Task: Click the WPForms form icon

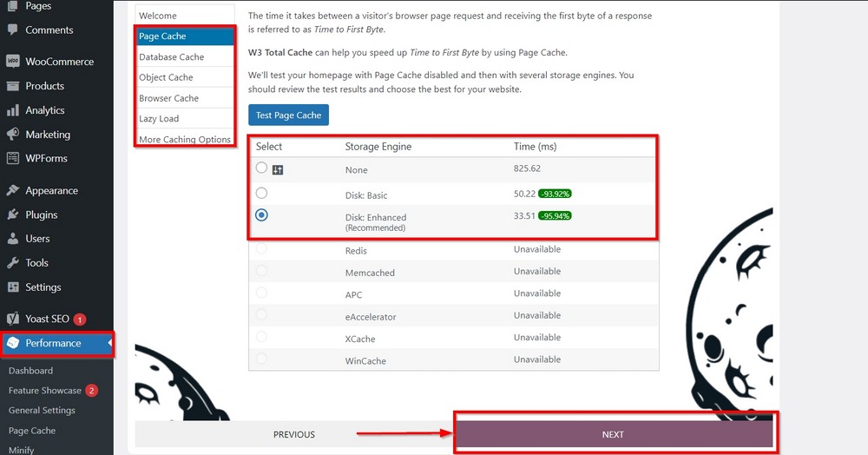Action: click(x=13, y=158)
